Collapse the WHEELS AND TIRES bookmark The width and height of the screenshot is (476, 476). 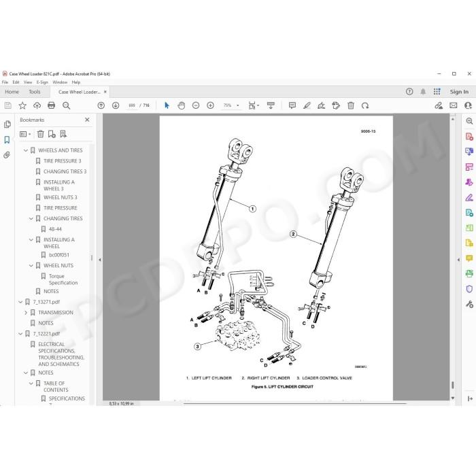26,150
